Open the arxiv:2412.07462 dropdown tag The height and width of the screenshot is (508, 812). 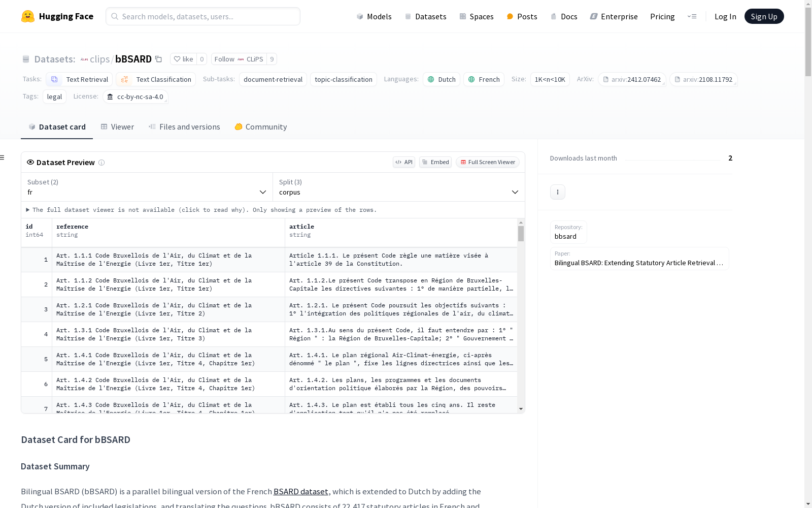(x=632, y=79)
